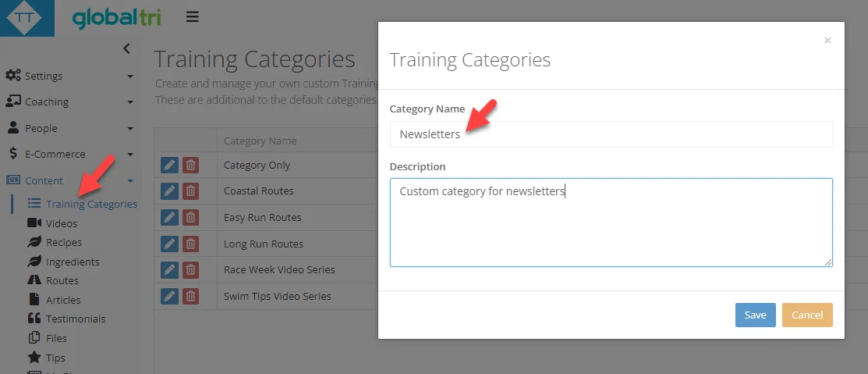
Task: Cancel the Training Categories dialog
Action: (x=807, y=315)
